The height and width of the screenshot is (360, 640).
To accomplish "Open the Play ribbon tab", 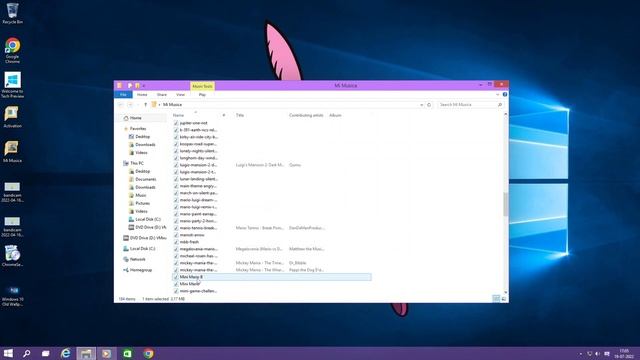I will 202,94.
